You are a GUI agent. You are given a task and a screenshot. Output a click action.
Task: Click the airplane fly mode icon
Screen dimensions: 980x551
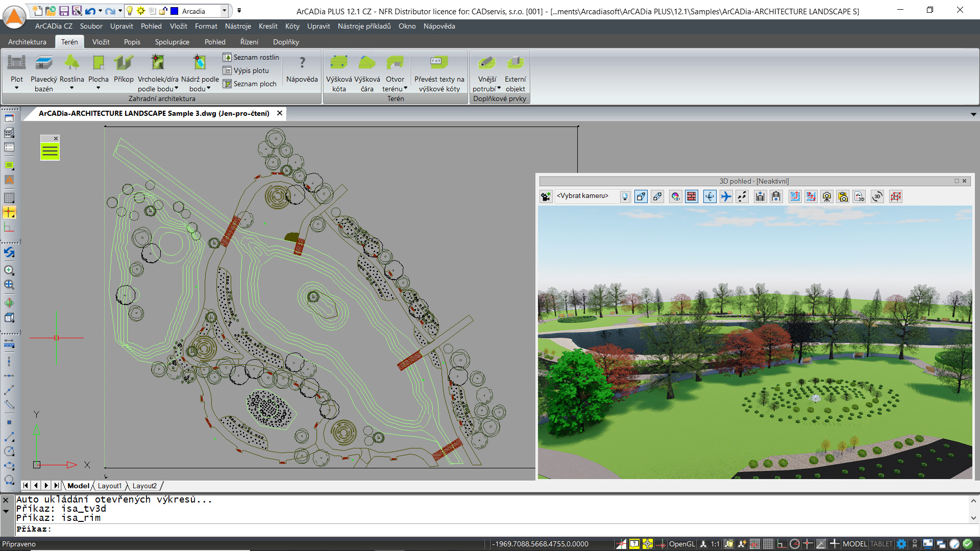[726, 196]
